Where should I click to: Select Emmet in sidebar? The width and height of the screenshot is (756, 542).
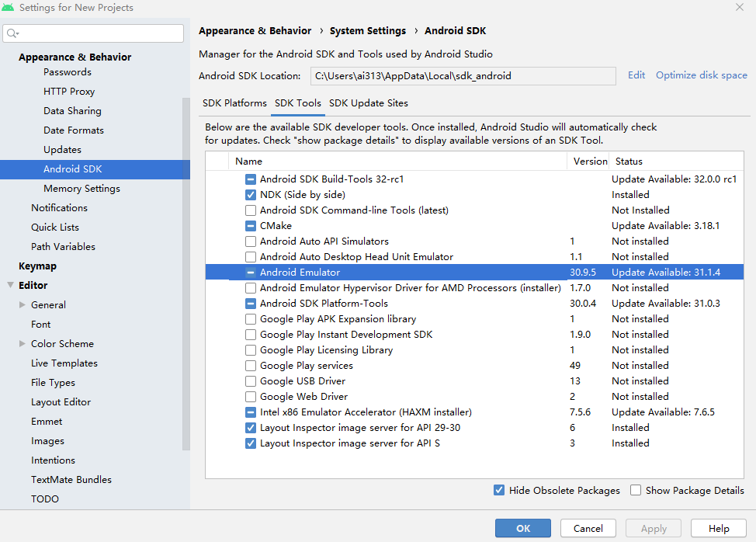point(47,422)
